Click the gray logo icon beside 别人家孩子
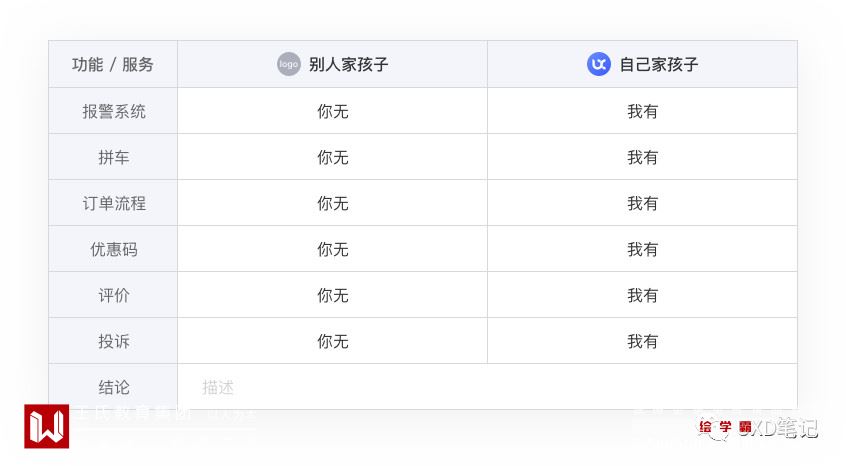Image resolution: width=846 pixels, height=466 pixels. tap(289, 64)
